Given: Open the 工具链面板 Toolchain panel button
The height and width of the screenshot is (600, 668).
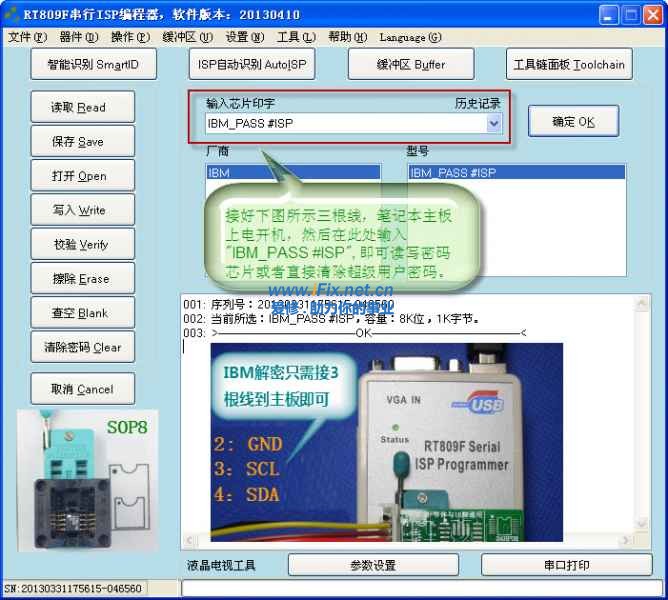Looking at the screenshot, I should (x=569, y=64).
